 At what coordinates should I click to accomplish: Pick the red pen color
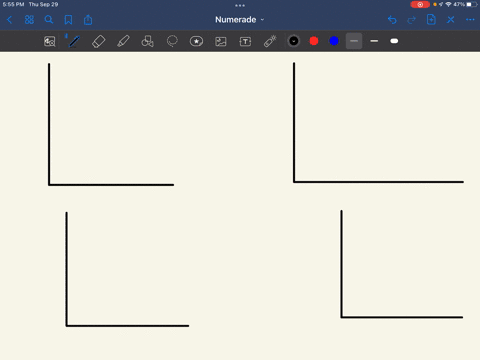tap(314, 41)
